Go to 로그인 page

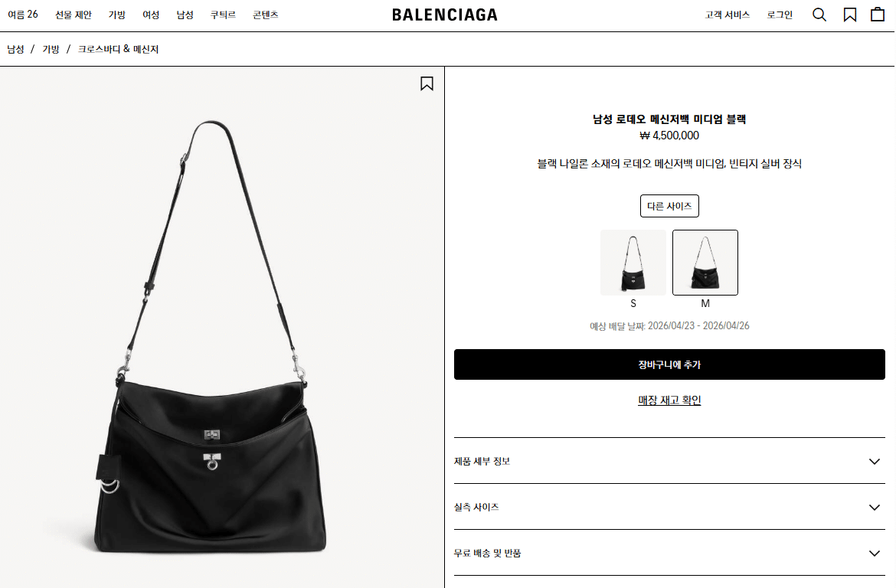pyautogui.click(x=780, y=15)
